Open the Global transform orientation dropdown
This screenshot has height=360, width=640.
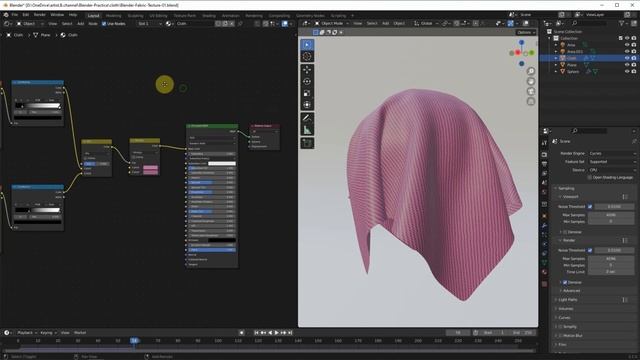click(426, 23)
